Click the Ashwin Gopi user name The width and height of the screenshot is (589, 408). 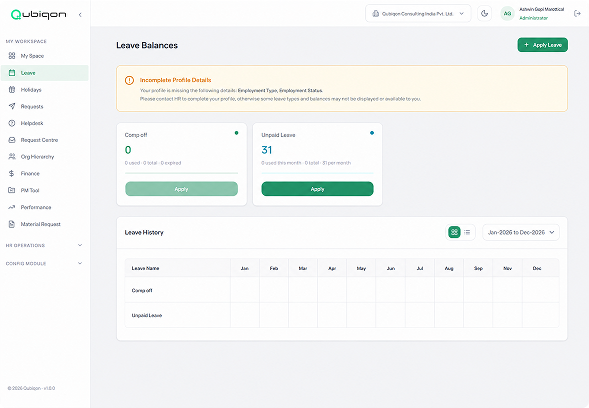pyautogui.click(x=542, y=9)
